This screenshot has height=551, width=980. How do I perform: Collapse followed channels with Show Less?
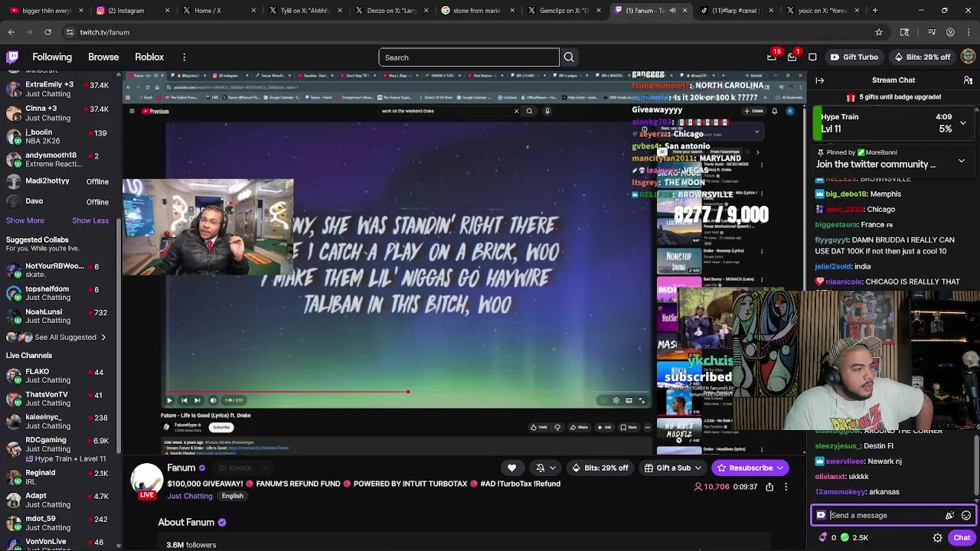90,220
